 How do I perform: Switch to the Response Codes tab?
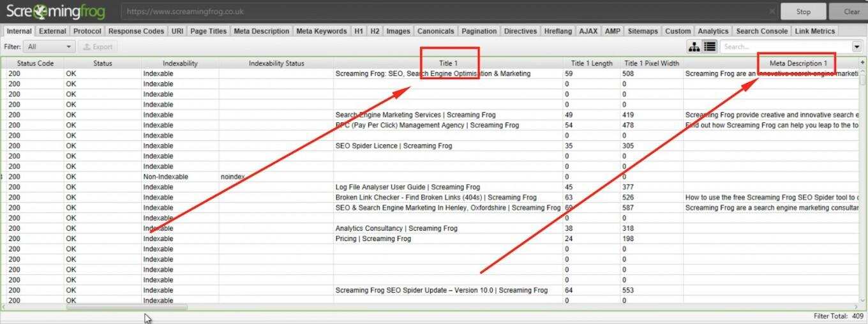tap(136, 31)
